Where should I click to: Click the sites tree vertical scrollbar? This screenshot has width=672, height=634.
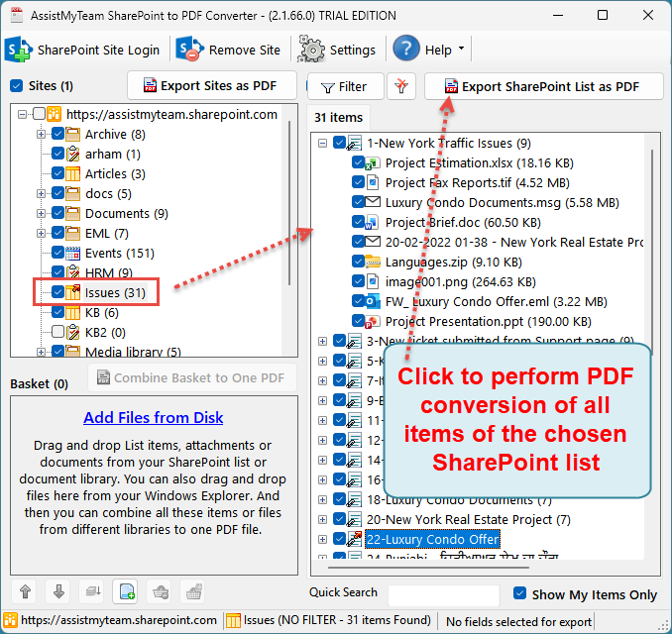[x=289, y=203]
